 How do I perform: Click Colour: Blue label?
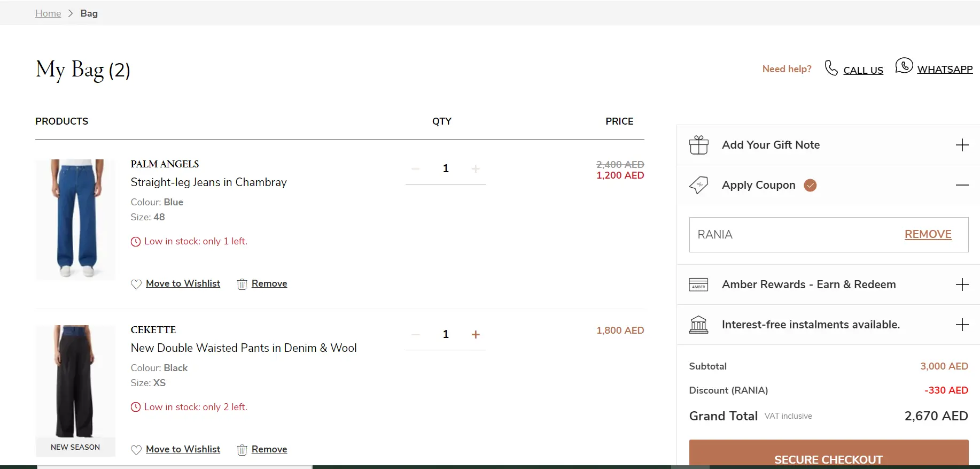tap(157, 202)
